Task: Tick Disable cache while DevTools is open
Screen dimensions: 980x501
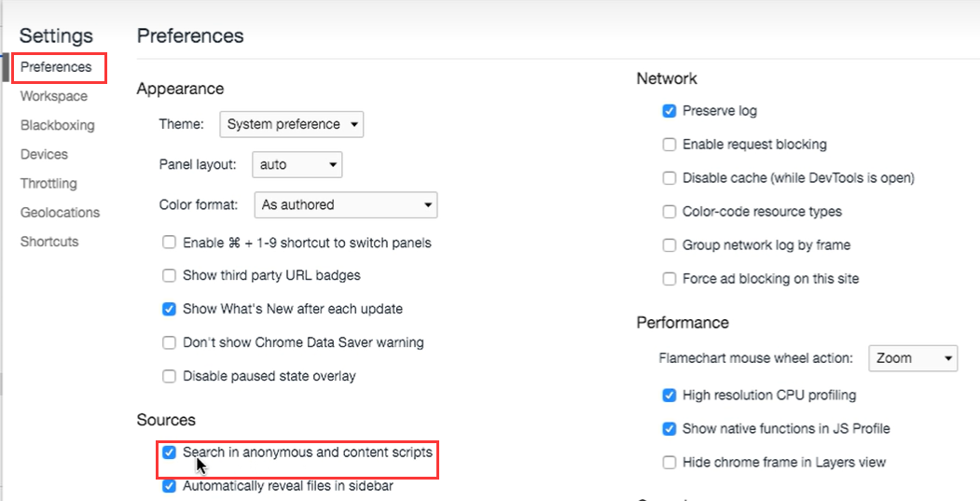Action: (x=669, y=178)
